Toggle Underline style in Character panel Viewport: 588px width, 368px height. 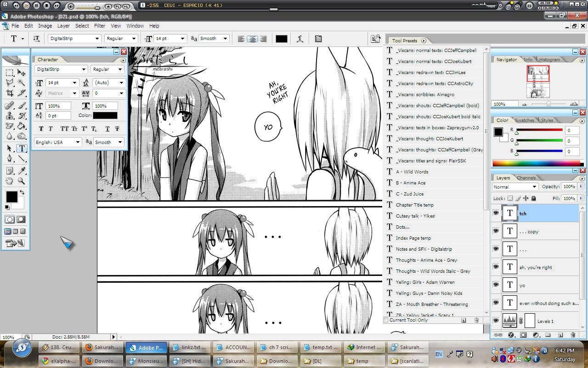click(x=107, y=129)
